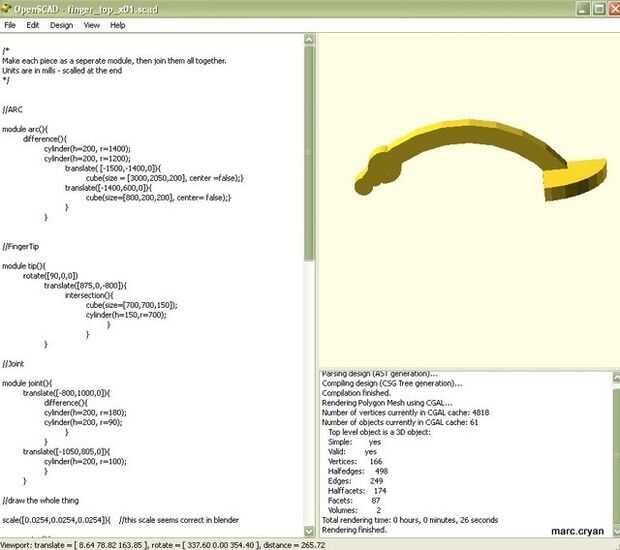
Task: Click the 'module tip(){' line
Action: tap(24, 266)
